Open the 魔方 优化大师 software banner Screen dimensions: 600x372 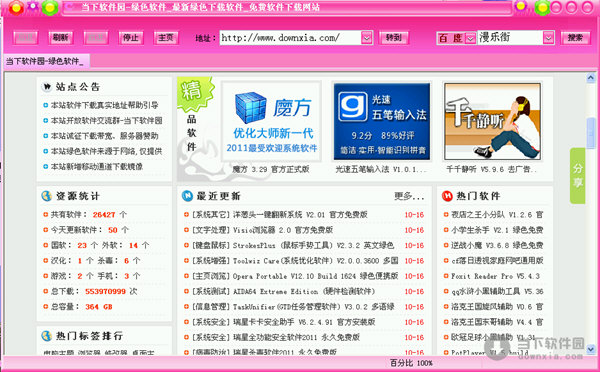click(x=271, y=122)
